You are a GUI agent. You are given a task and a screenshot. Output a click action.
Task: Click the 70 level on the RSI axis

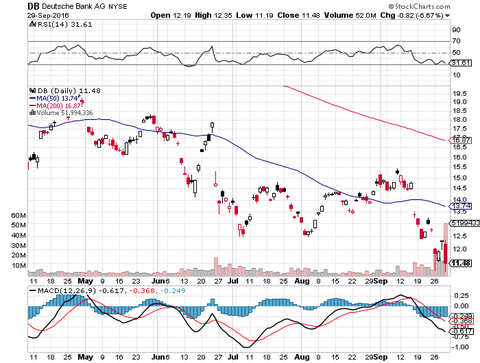point(456,41)
